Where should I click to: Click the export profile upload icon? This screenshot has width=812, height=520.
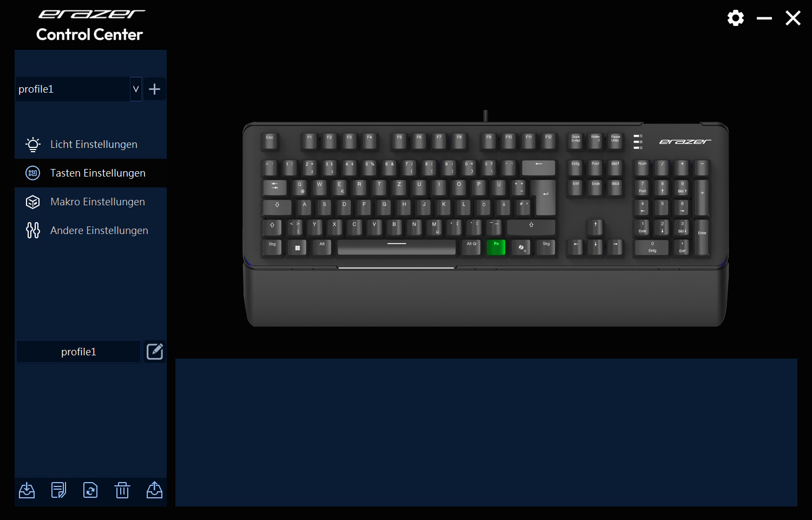pyautogui.click(x=154, y=490)
